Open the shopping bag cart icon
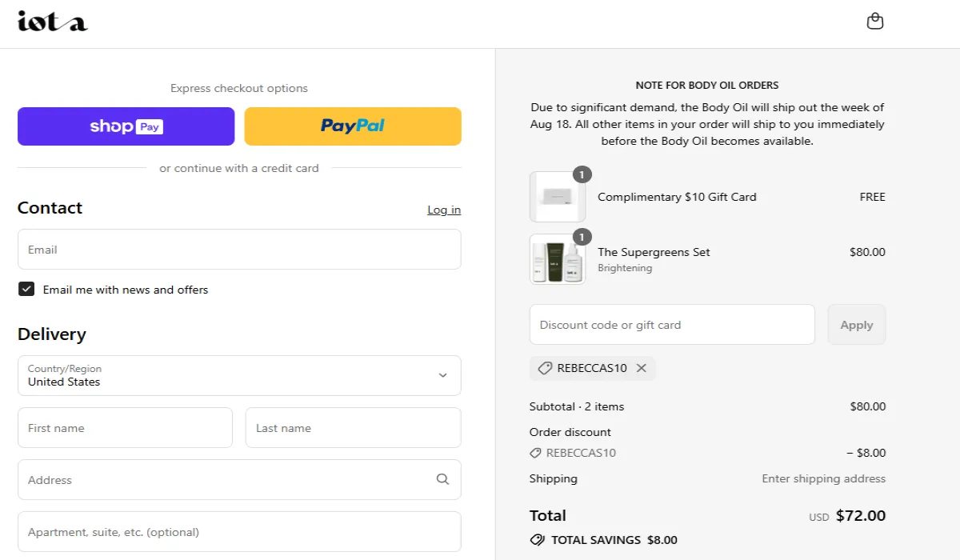Image resolution: width=960 pixels, height=560 pixels. [875, 22]
